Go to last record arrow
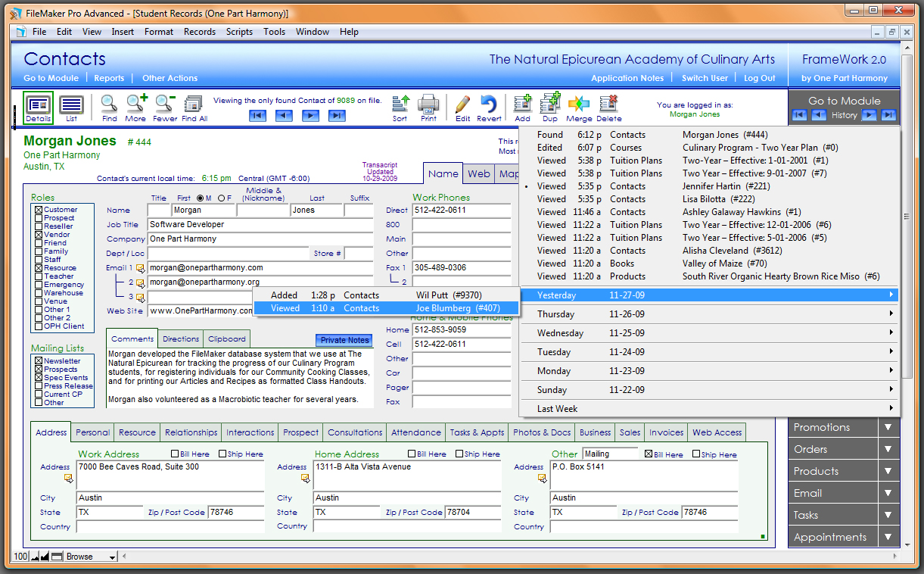 [337, 116]
